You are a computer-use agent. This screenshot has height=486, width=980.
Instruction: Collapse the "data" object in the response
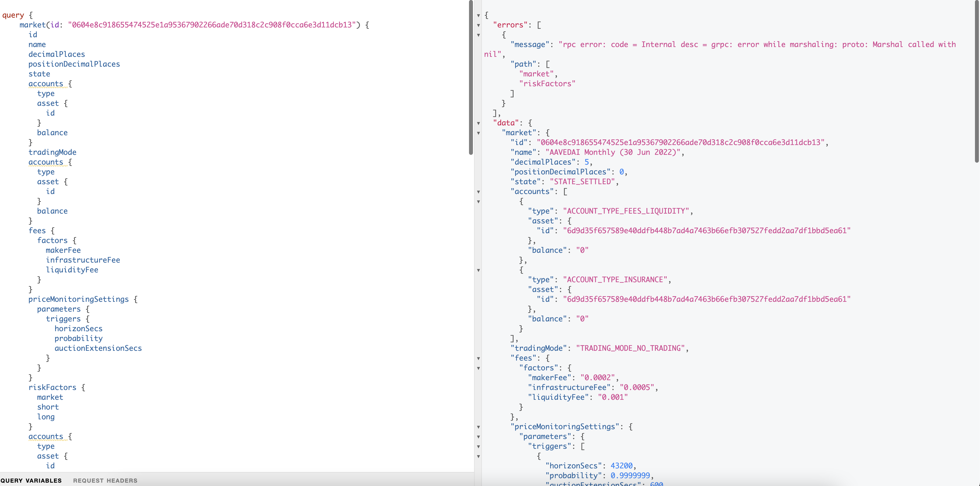click(x=478, y=123)
